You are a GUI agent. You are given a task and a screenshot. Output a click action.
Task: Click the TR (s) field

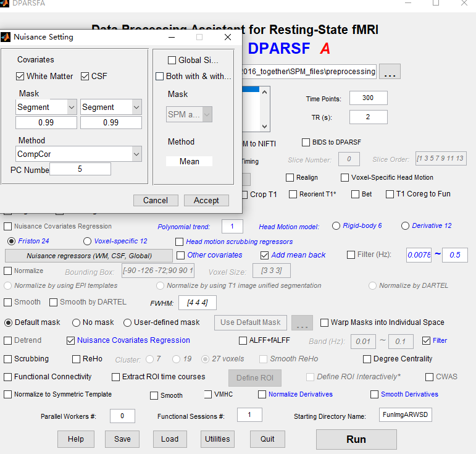click(368, 117)
